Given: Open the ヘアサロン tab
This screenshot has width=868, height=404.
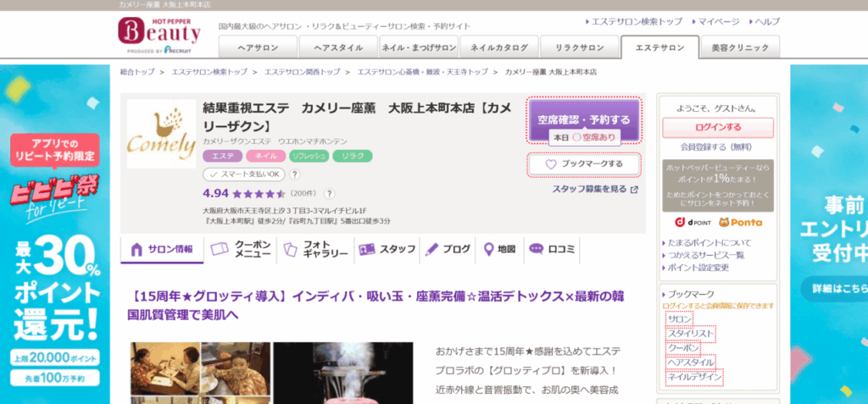Looking at the screenshot, I should click(x=258, y=47).
